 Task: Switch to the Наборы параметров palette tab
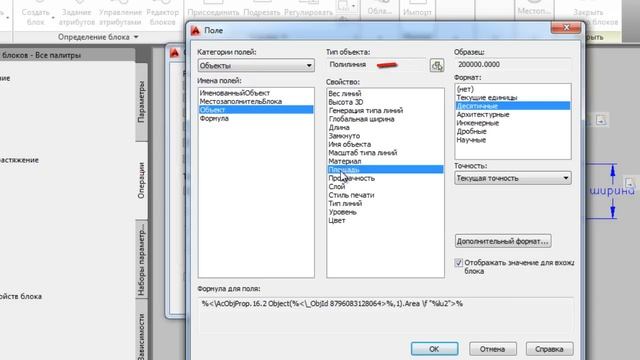(141, 259)
